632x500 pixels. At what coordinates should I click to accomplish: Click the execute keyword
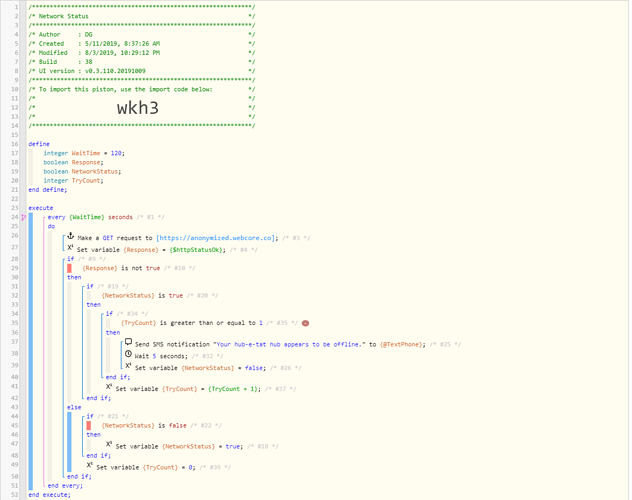click(x=41, y=208)
